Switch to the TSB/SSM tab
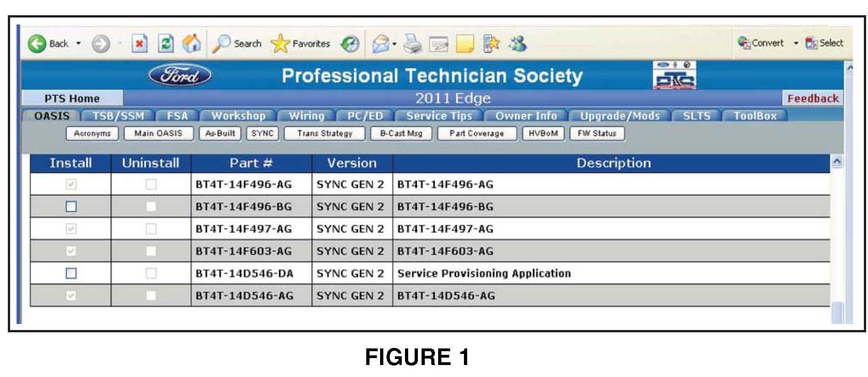This screenshot has width=868, height=377. [118, 116]
